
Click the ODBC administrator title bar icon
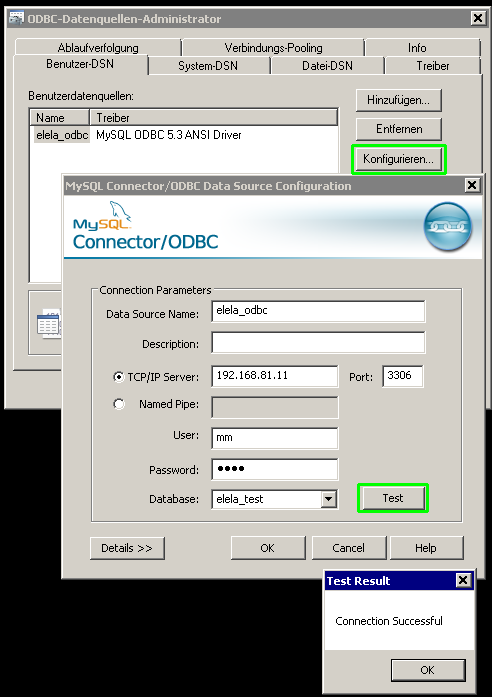click(x=16, y=19)
